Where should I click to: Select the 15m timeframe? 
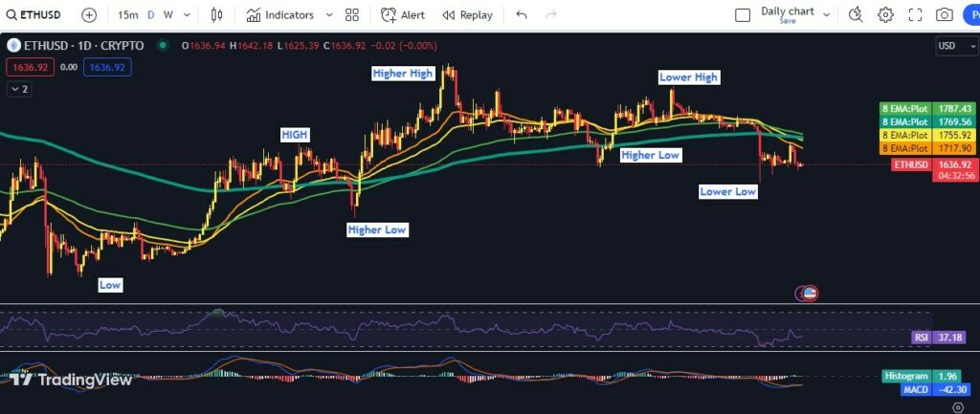[127, 15]
